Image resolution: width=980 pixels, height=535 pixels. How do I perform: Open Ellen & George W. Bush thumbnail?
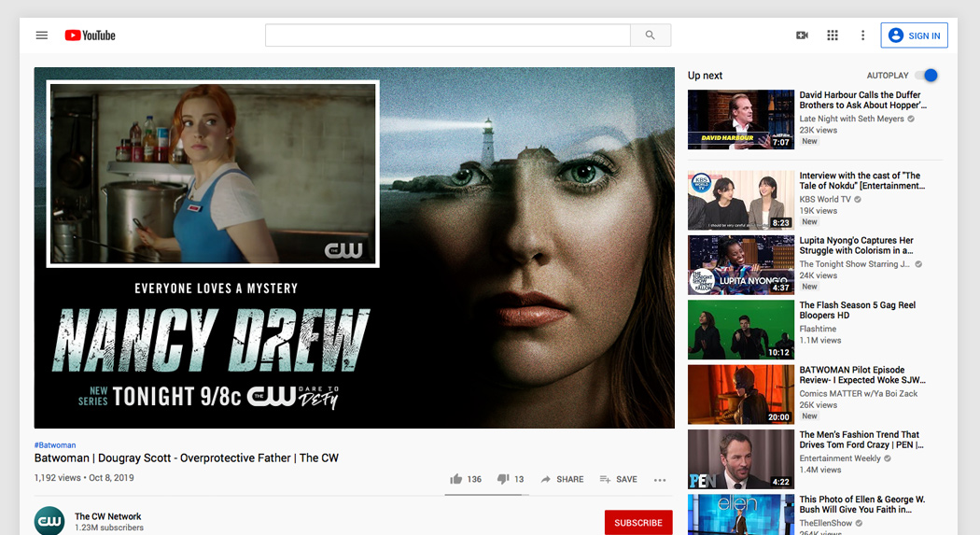741,515
